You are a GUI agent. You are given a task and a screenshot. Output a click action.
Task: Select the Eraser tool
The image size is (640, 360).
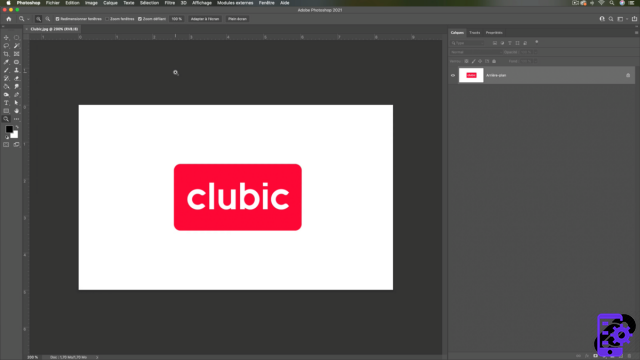(17, 78)
